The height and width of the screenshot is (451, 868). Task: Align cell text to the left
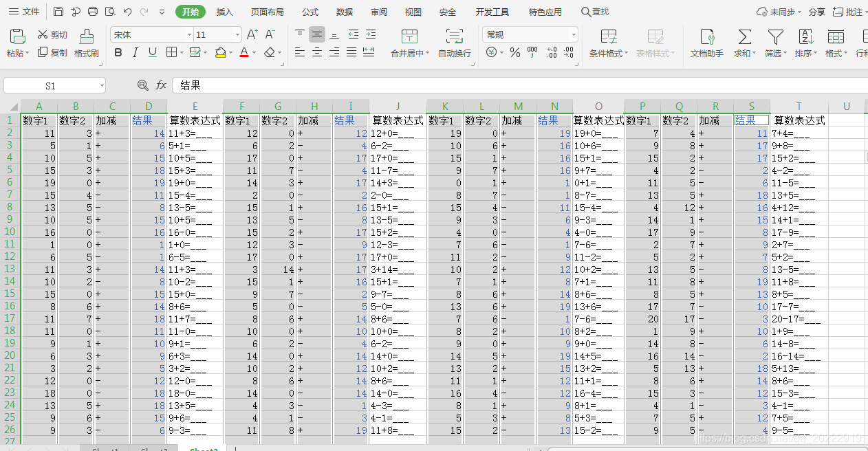pos(300,52)
